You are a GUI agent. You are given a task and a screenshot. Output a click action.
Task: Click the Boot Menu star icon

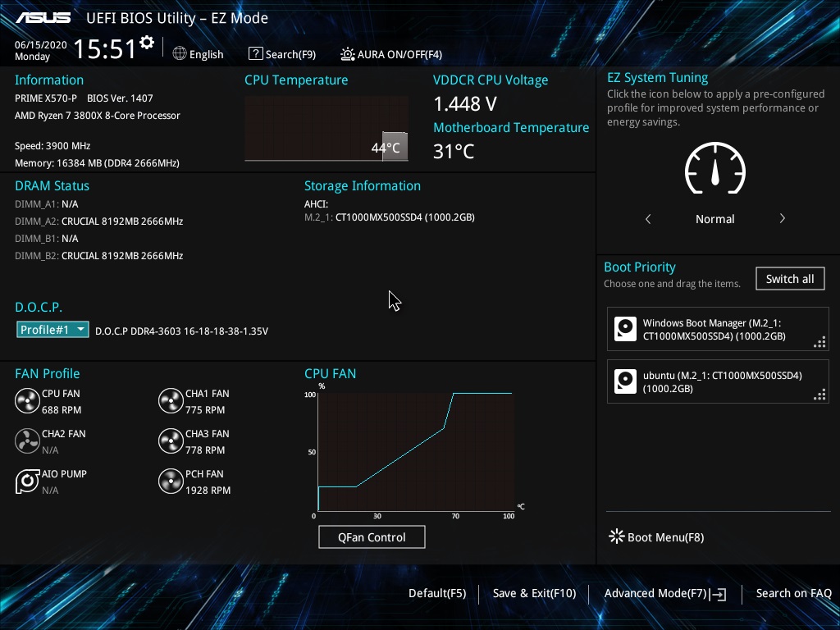pos(617,536)
